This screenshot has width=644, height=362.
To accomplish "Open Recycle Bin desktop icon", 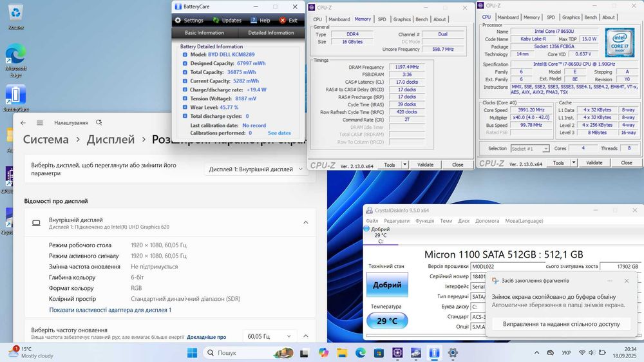I will coord(15,17).
